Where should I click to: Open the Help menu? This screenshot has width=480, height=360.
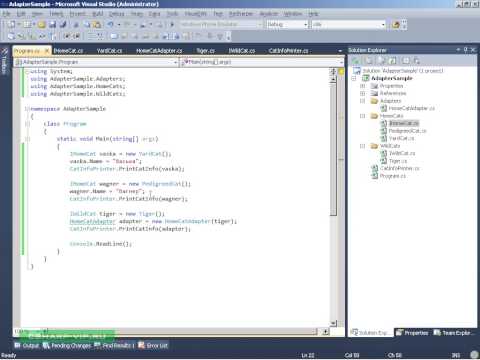coord(313,14)
